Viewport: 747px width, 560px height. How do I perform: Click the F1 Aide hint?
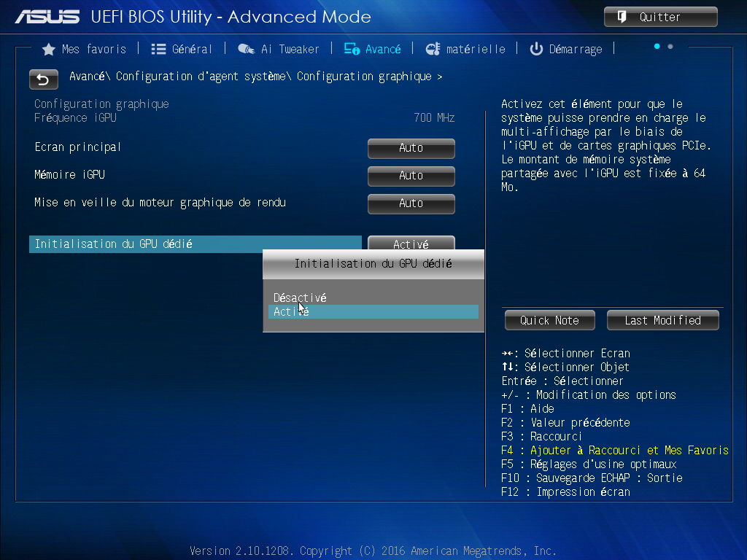pos(527,409)
